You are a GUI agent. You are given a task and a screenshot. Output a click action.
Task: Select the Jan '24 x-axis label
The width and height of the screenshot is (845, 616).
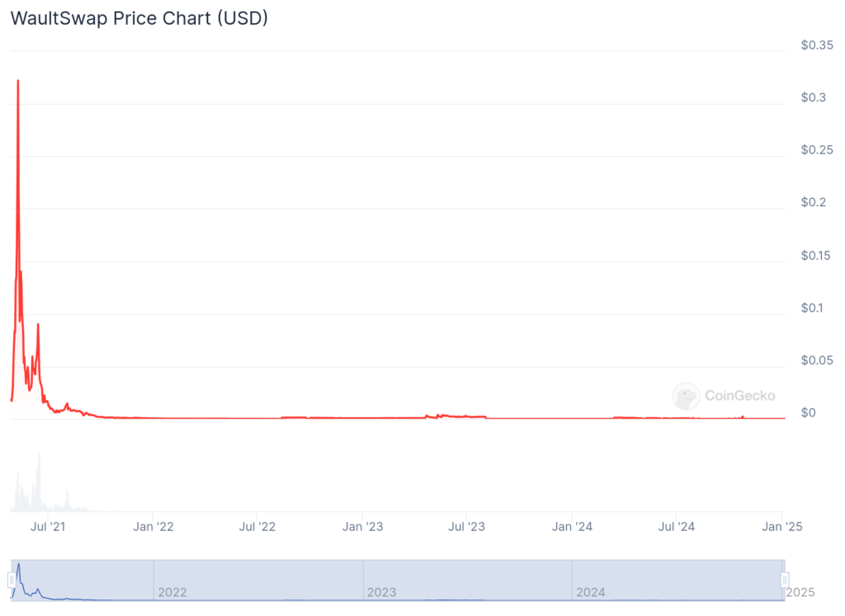572,526
